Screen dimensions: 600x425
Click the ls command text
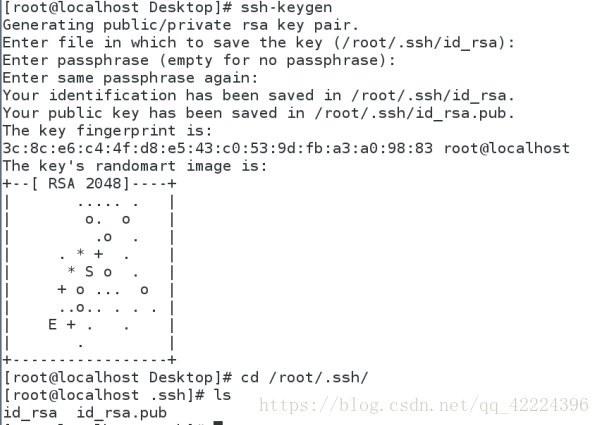(x=222, y=395)
